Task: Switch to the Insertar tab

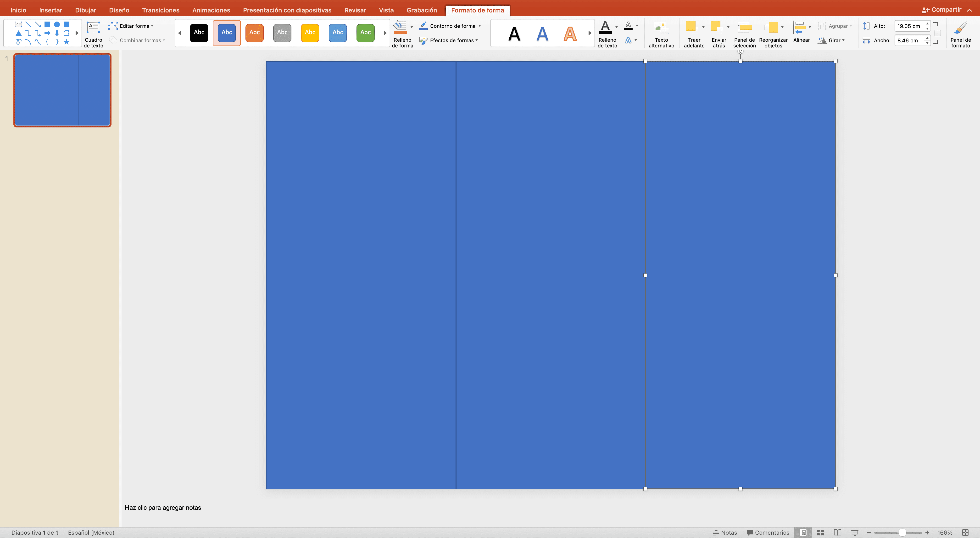Action: (x=50, y=10)
